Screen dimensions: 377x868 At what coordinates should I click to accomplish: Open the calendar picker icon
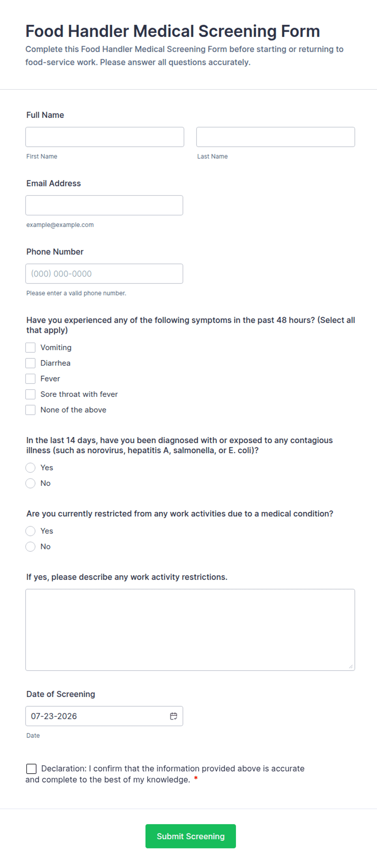(x=174, y=716)
